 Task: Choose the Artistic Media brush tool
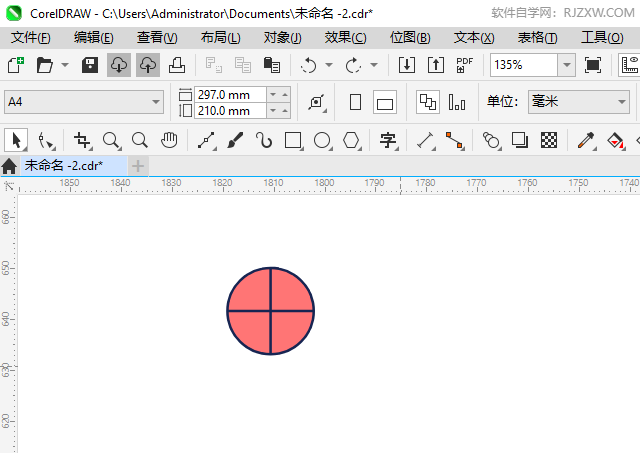click(x=235, y=141)
